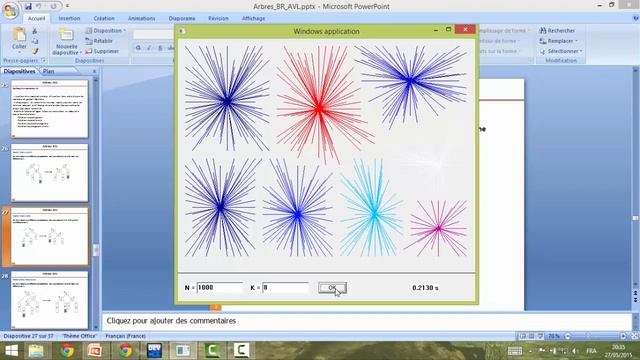Click the Cut scissors icon
The image size is (640, 360).
coord(35,31)
